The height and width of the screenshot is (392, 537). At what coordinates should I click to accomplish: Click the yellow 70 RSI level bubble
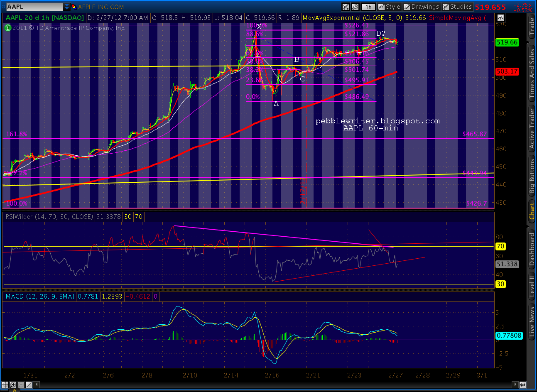[500, 246]
